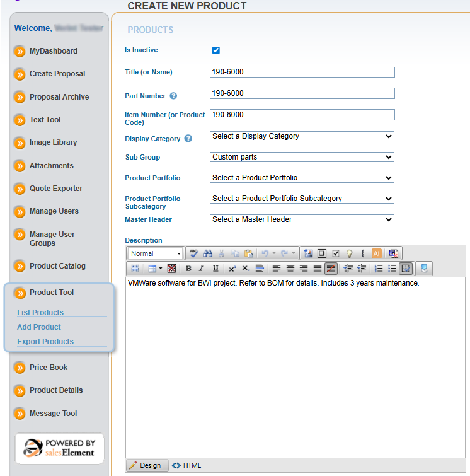This screenshot has height=476, width=470.
Task: Click the Bold formatting icon
Action: 188,269
